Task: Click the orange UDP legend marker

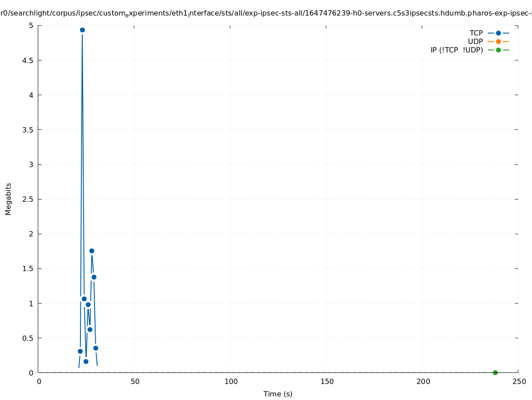Action: pos(498,42)
